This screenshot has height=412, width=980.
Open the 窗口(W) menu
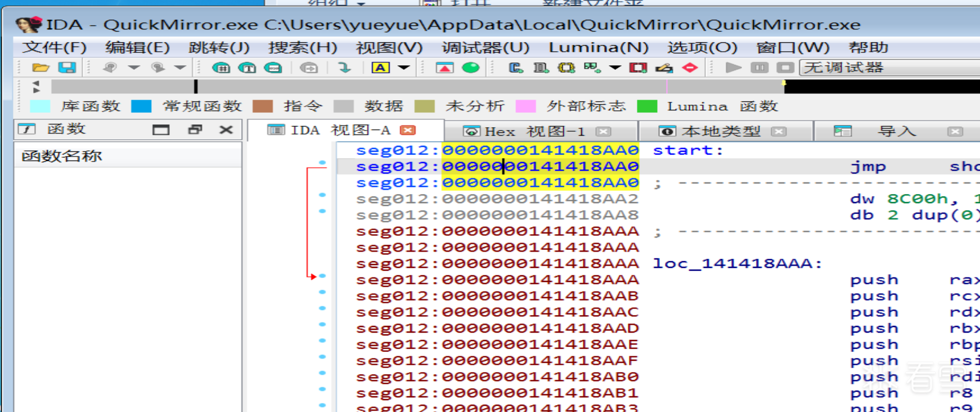coord(793,47)
